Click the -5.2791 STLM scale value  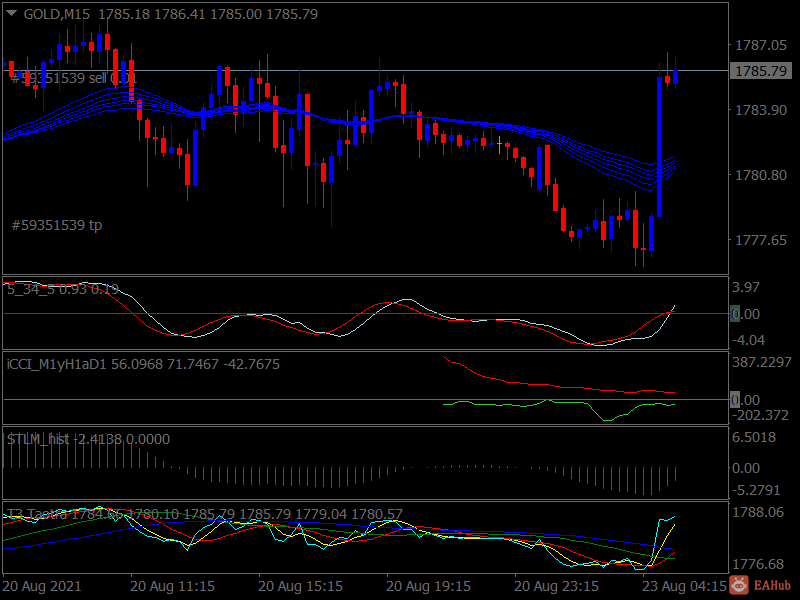(756, 490)
